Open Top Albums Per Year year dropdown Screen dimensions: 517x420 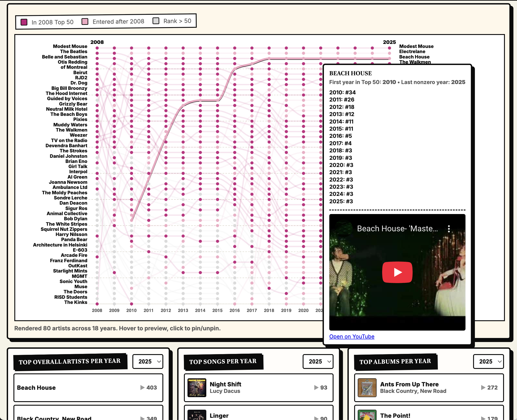point(488,362)
